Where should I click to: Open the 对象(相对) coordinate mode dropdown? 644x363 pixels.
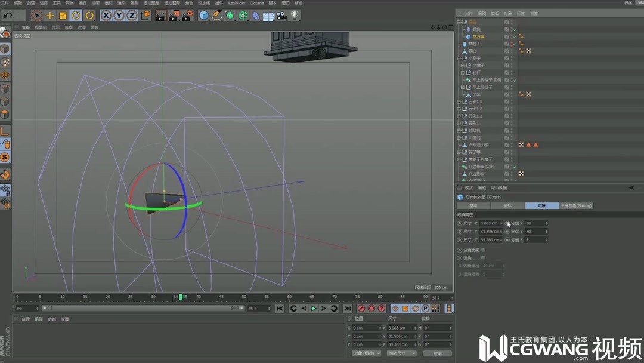click(x=366, y=353)
